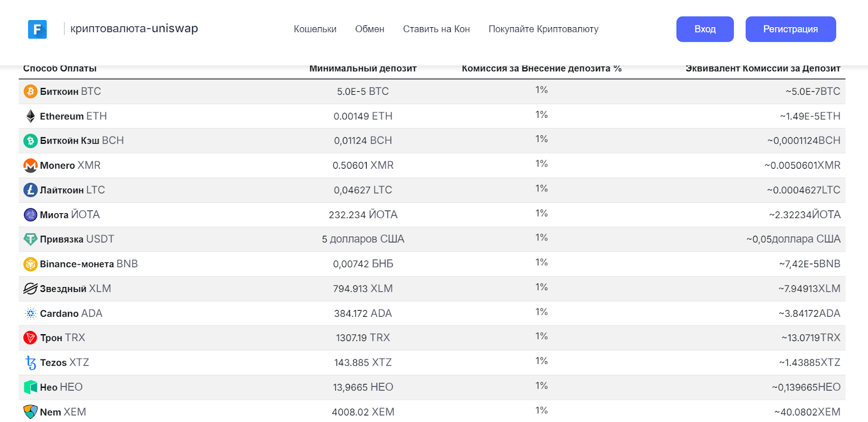Viewport: 868px width, 422px height.
Task: Click the Bitcoin Cash green icon
Action: point(30,140)
